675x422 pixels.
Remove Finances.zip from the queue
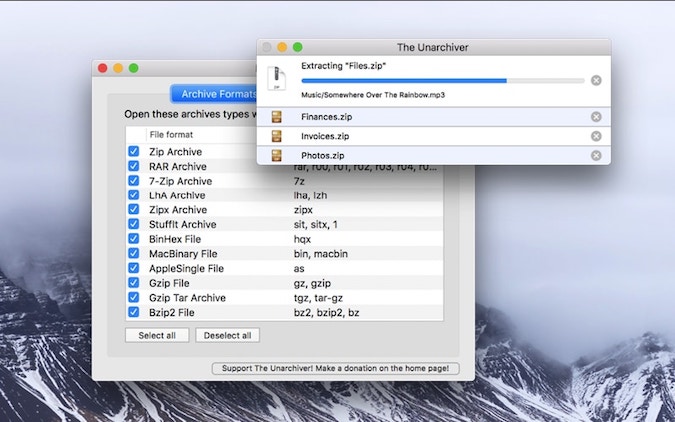point(596,117)
